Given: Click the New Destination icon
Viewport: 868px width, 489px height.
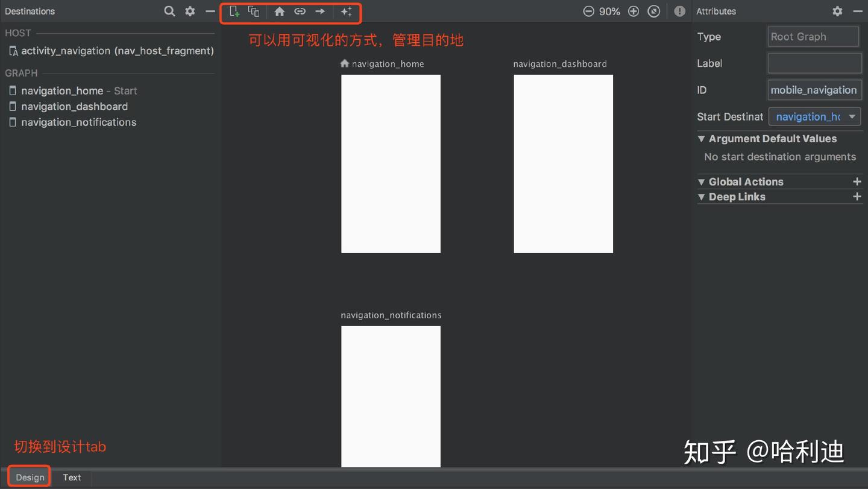Looking at the screenshot, I should [x=234, y=11].
